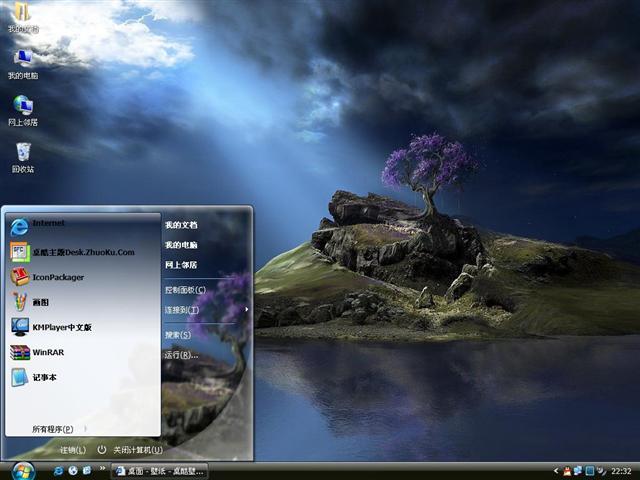Open 我的文档 desktop icon
This screenshot has width=640, height=480.
click(x=23, y=17)
